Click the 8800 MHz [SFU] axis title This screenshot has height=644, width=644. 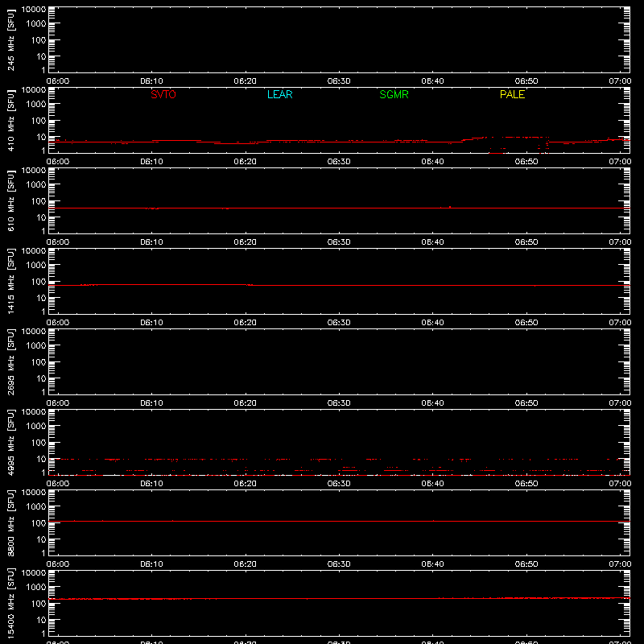[10, 522]
